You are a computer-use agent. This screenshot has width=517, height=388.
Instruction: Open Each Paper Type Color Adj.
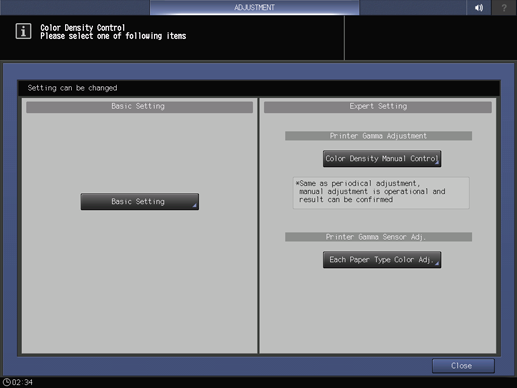coord(382,259)
